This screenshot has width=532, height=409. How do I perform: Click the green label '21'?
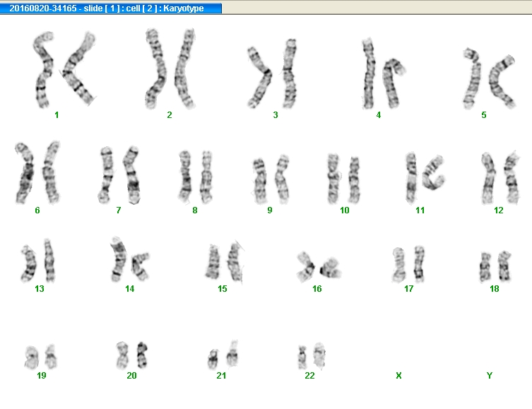coord(221,375)
